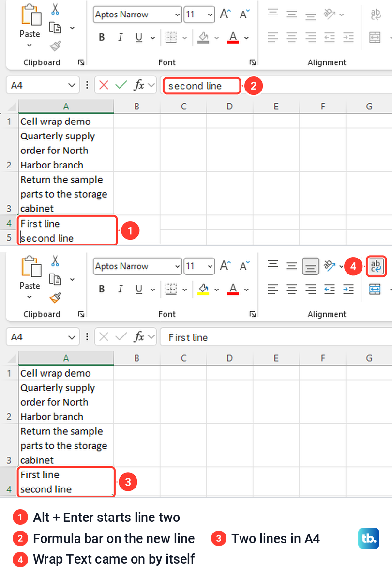The height and width of the screenshot is (579, 392).
Task: Open Orientation dropdown arrow in lower ribbon
Action: click(x=342, y=266)
